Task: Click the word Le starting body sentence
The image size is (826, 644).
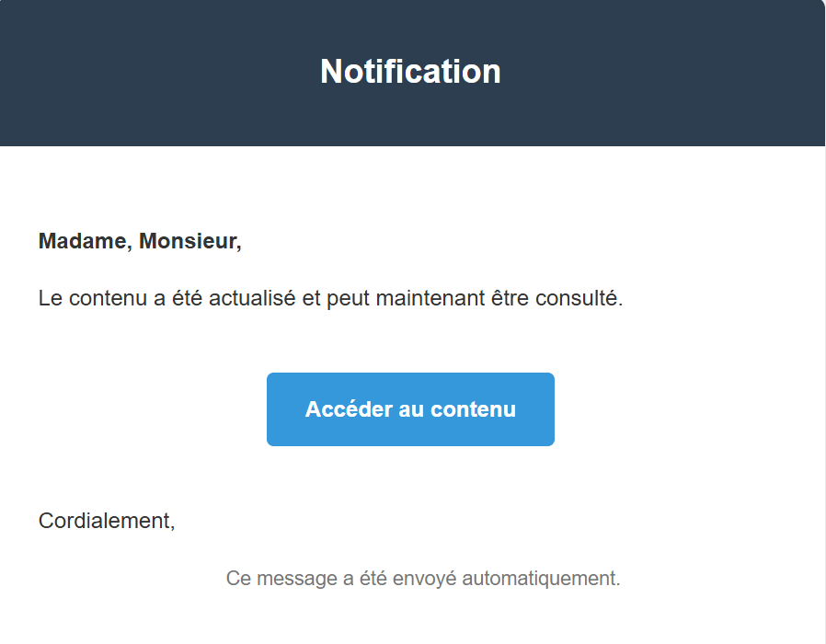Action: pos(51,299)
